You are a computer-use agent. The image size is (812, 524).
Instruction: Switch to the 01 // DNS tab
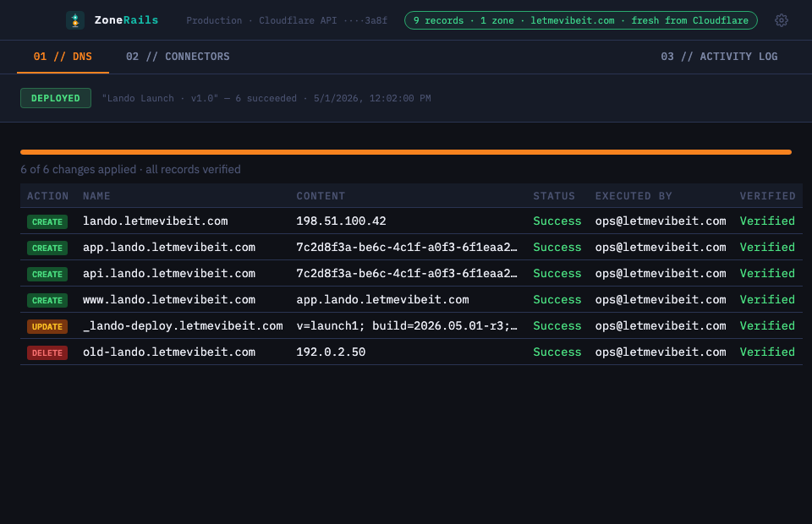(63, 57)
